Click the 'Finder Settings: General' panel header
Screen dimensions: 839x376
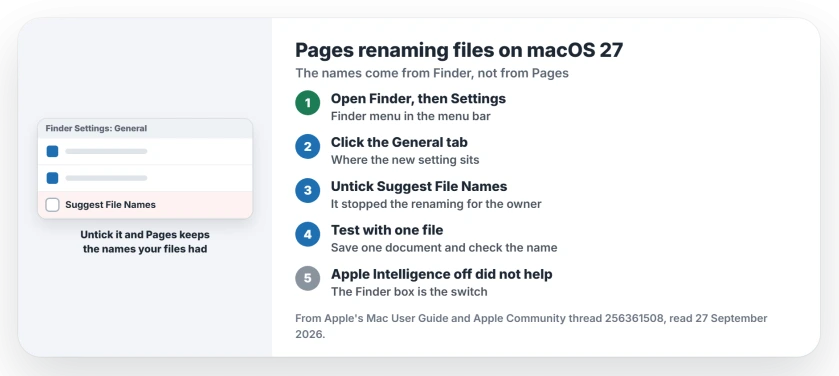coord(145,128)
